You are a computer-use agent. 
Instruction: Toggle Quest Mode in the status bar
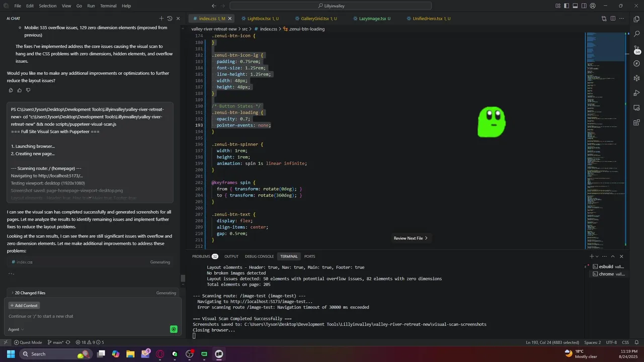coord(28,342)
